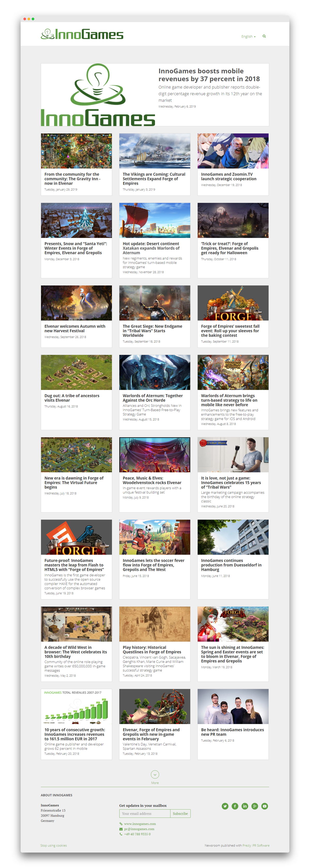Screen dimensions: 310x868
Task: Open the Warlords of Aternum mobile article thumbnail
Action: [233, 372]
